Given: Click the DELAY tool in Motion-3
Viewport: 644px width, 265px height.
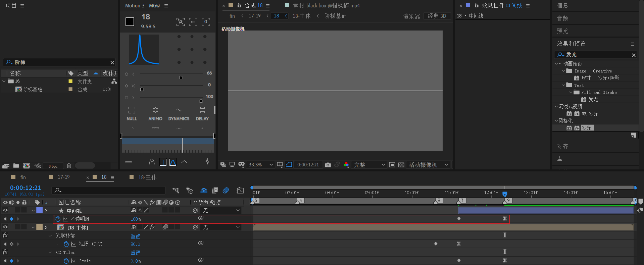Looking at the screenshot, I should (x=202, y=114).
